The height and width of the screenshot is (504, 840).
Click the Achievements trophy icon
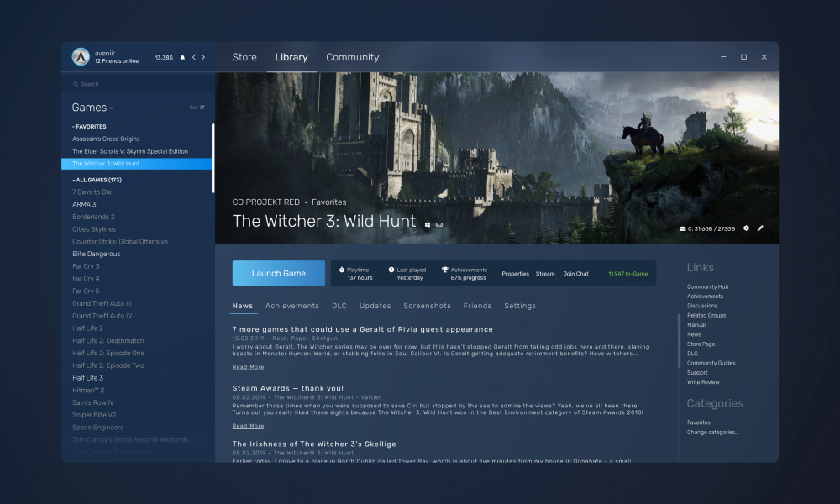pos(444,270)
